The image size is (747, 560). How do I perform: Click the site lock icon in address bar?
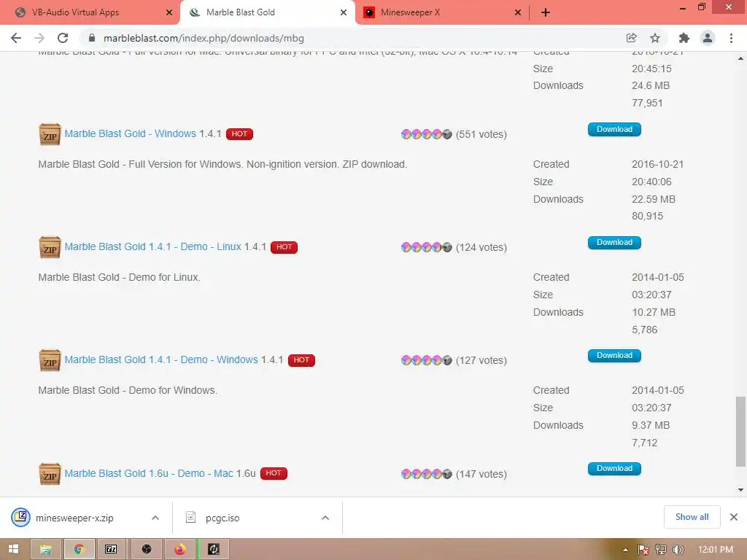92,38
